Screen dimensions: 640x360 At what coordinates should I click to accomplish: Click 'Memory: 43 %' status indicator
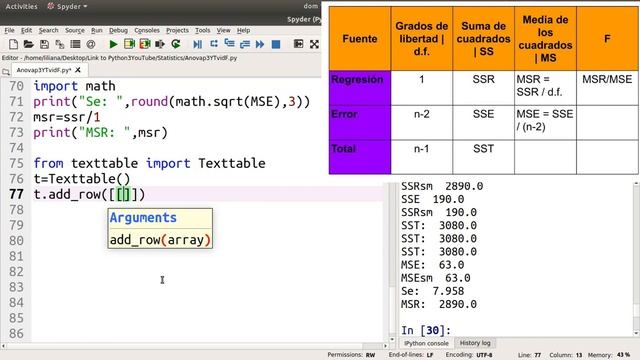[609, 355]
